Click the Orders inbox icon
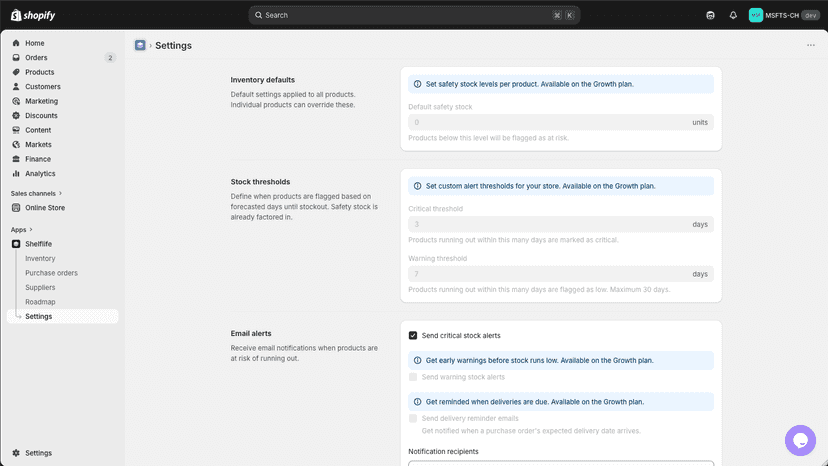Image resolution: width=828 pixels, height=466 pixels. click(16, 58)
